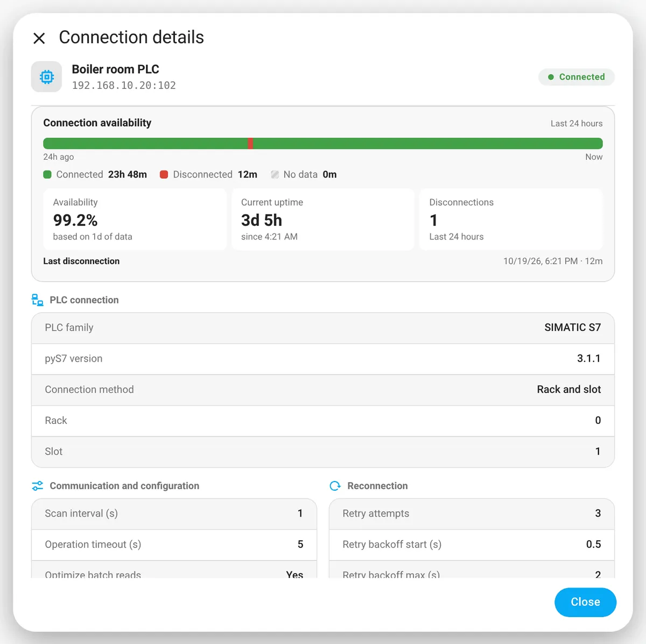
Task: Click the since 4:21 AM text
Action: pyautogui.click(x=269, y=237)
